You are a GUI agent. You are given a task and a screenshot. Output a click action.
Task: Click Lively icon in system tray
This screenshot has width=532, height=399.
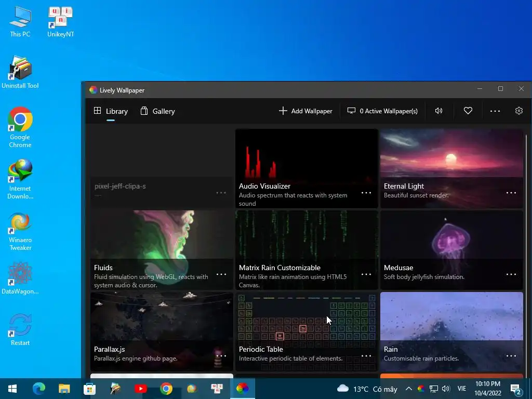click(x=421, y=389)
